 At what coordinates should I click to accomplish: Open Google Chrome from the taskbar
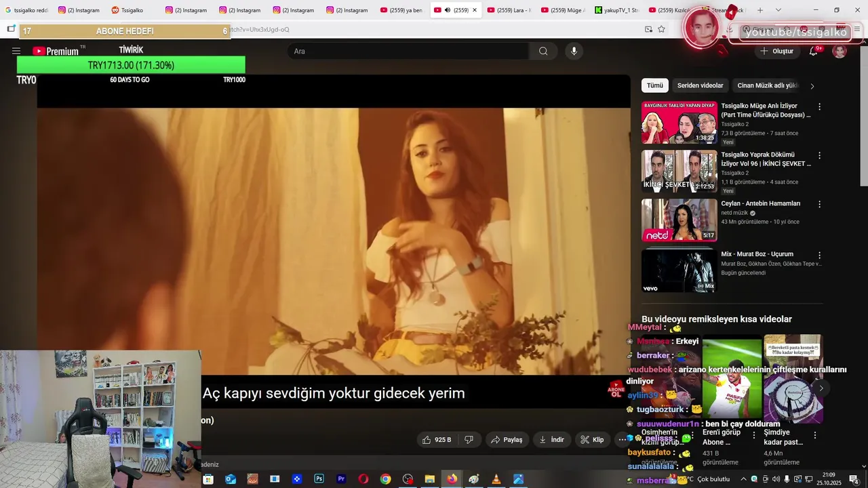[x=386, y=479]
